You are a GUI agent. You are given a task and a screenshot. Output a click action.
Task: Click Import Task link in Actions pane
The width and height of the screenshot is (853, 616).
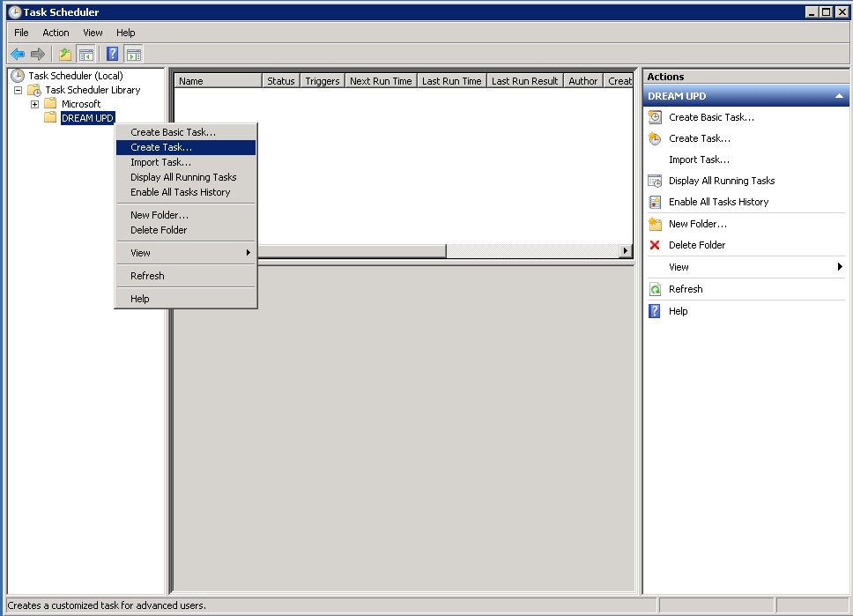[699, 160]
